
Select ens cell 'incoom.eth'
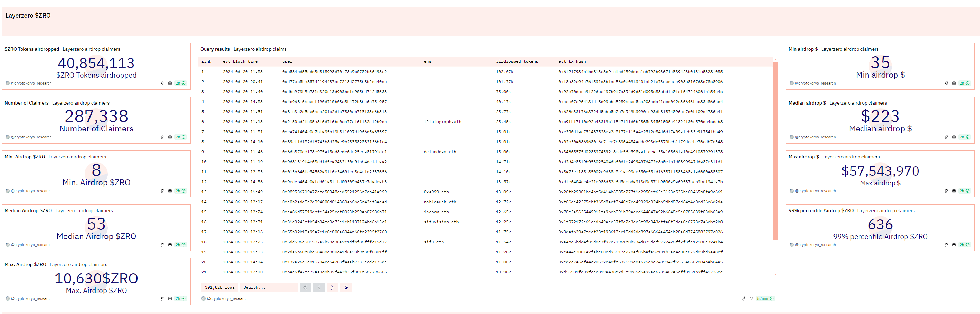[436, 212]
